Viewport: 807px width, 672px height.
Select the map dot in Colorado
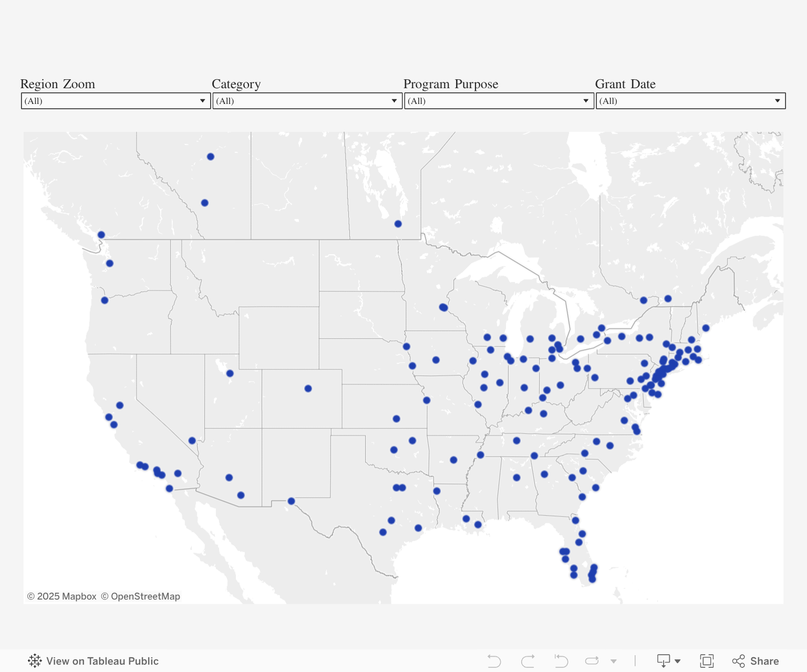click(308, 388)
